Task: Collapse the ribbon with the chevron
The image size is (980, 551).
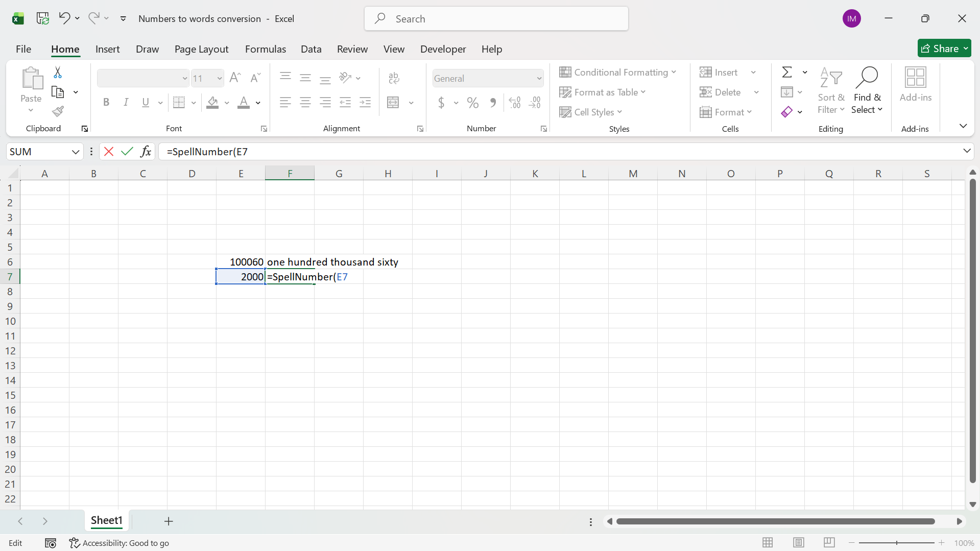Action: click(963, 126)
